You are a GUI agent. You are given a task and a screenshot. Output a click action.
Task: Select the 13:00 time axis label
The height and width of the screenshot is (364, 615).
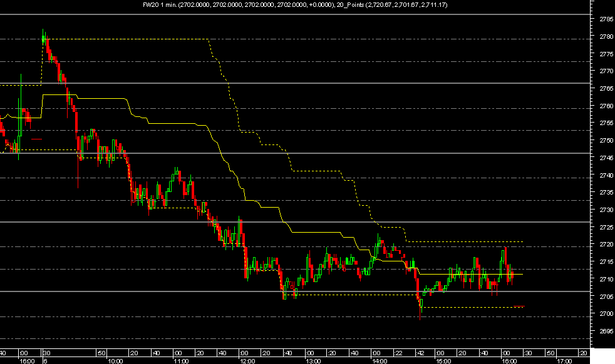313,361
